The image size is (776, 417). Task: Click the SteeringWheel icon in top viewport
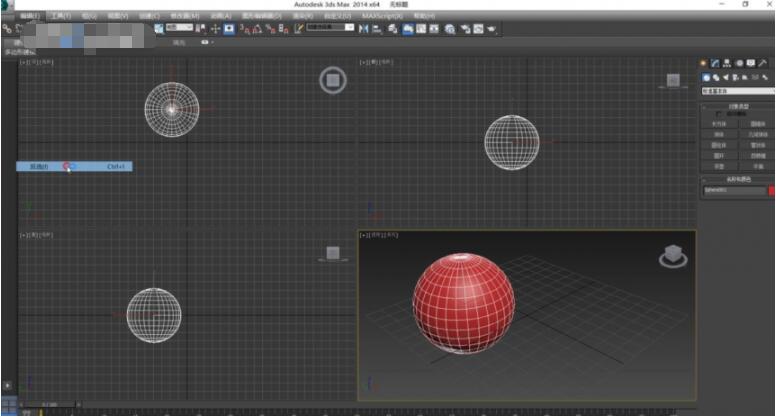pyautogui.click(x=333, y=80)
